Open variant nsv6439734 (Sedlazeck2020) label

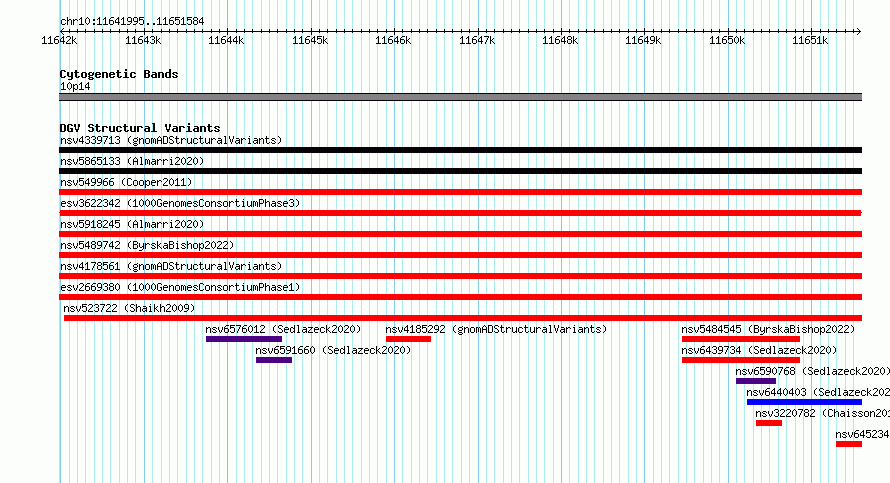pyautogui.click(x=759, y=350)
